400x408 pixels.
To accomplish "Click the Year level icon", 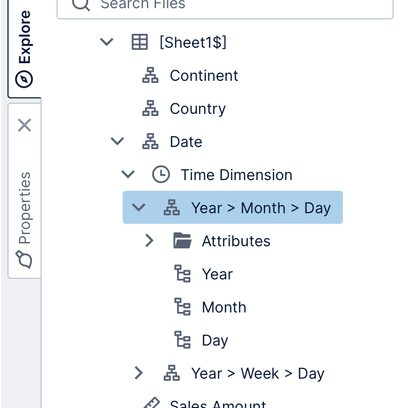I will click(x=182, y=274).
